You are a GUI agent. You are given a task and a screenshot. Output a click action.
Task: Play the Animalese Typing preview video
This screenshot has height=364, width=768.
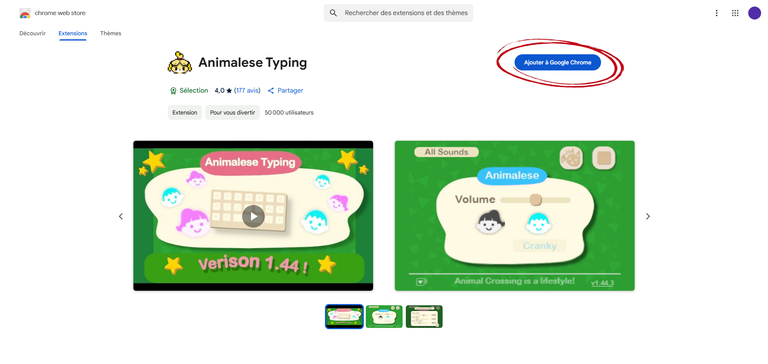(253, 216)
